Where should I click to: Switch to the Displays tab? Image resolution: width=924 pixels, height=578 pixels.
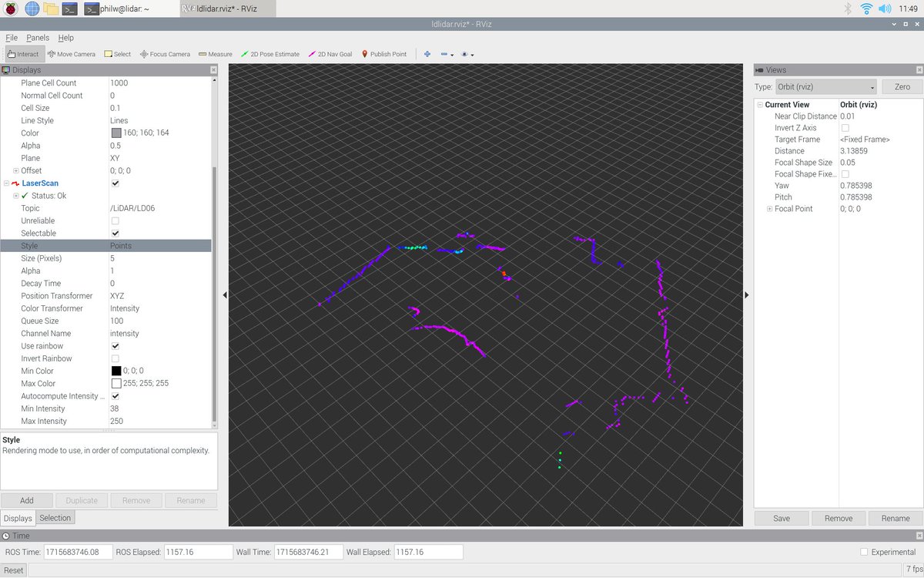point(18,518)
